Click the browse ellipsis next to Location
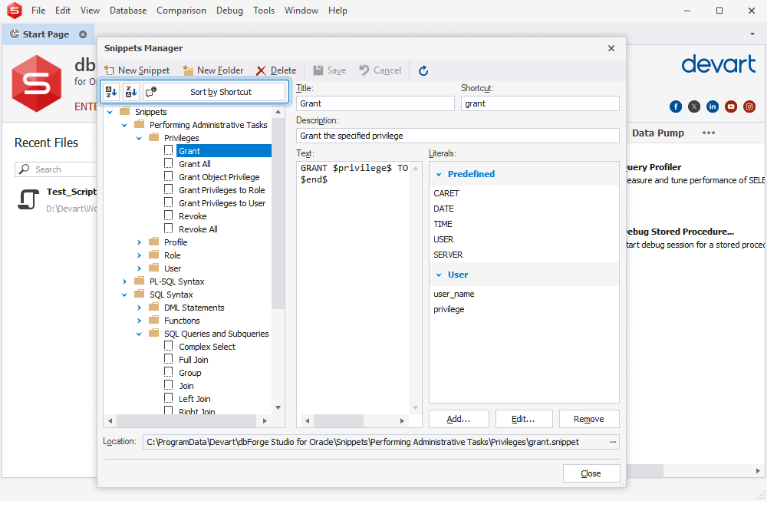767x505 pixels. coord(612,442)
